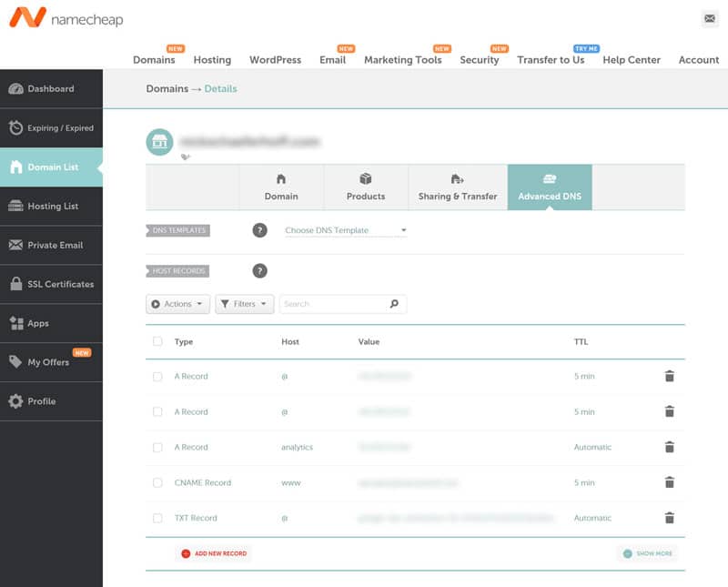Click the 'analytics' host cell
The height and width of the screenshot is (587, 728).
(298, 447)
